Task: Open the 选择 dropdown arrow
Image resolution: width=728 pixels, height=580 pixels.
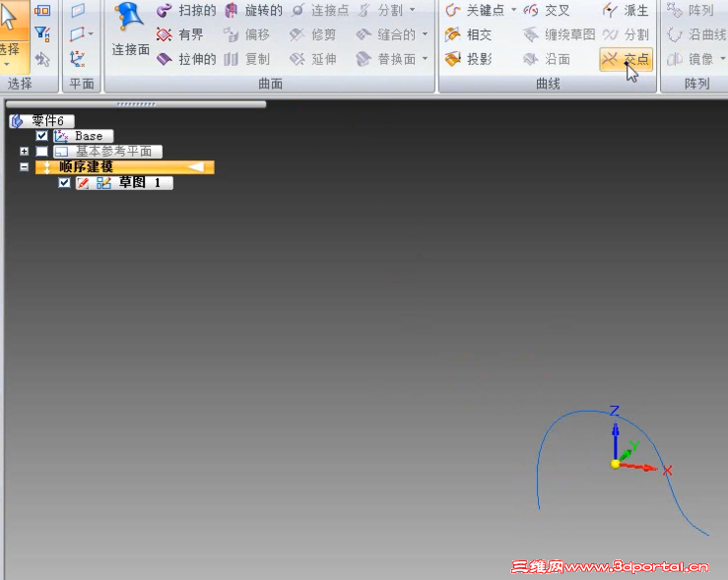Action: [x=7, y=65]
